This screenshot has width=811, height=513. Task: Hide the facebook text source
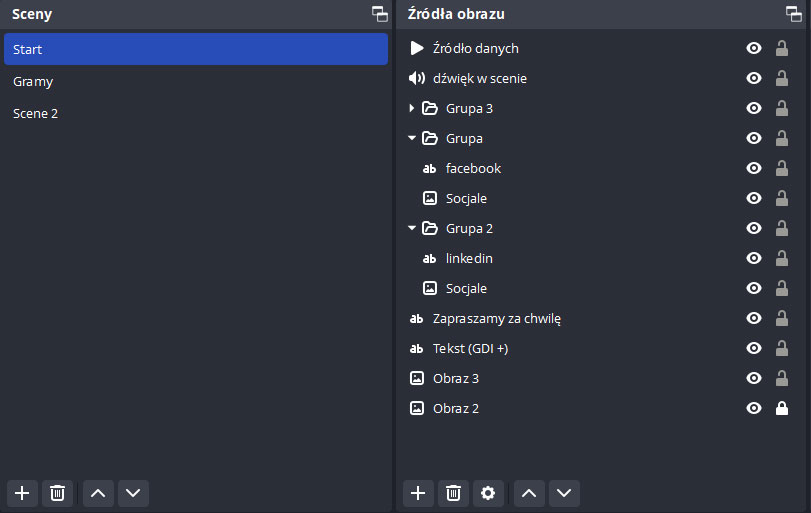click(754, 169)
